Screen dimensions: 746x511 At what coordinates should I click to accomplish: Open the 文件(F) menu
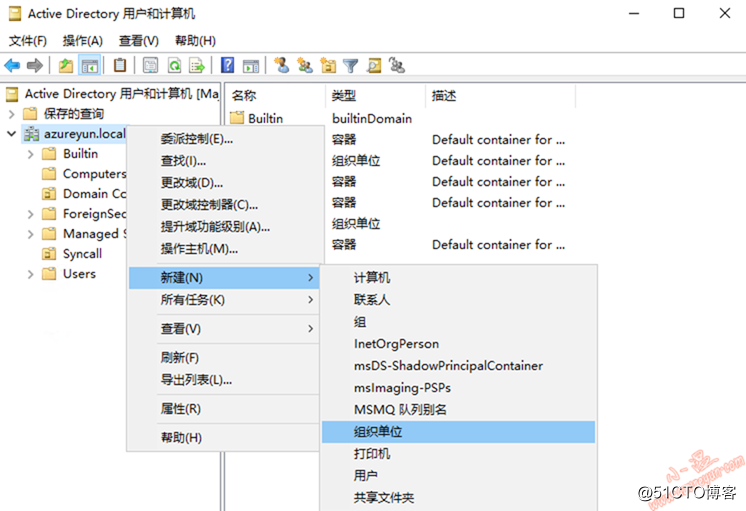(x=28, y=41)
